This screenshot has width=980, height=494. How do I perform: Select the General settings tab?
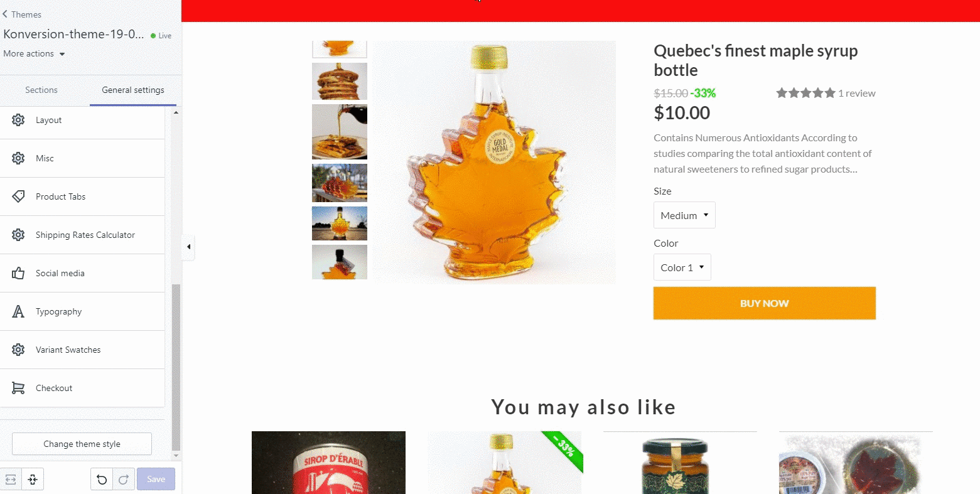(133, 90)
